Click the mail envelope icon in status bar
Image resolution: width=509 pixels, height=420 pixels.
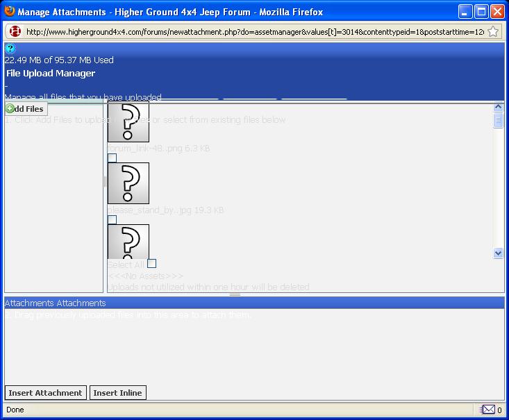click(x=487, y=410)
